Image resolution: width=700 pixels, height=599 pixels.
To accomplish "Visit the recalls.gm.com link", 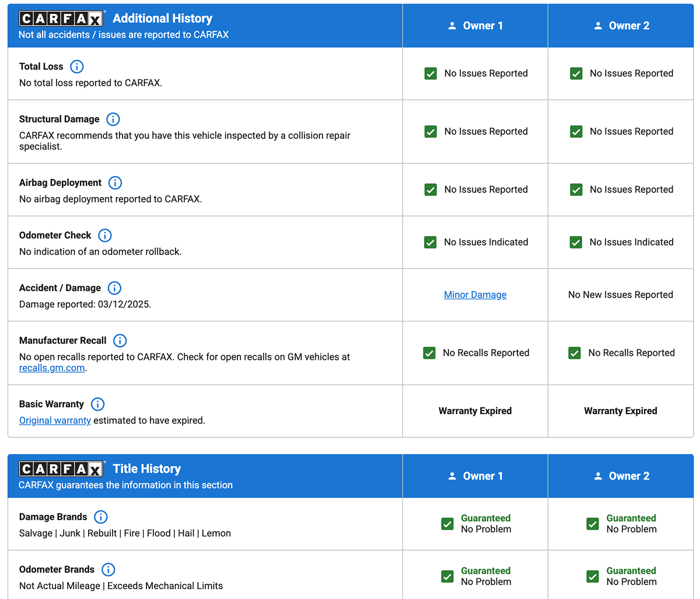I will [52, 368].
